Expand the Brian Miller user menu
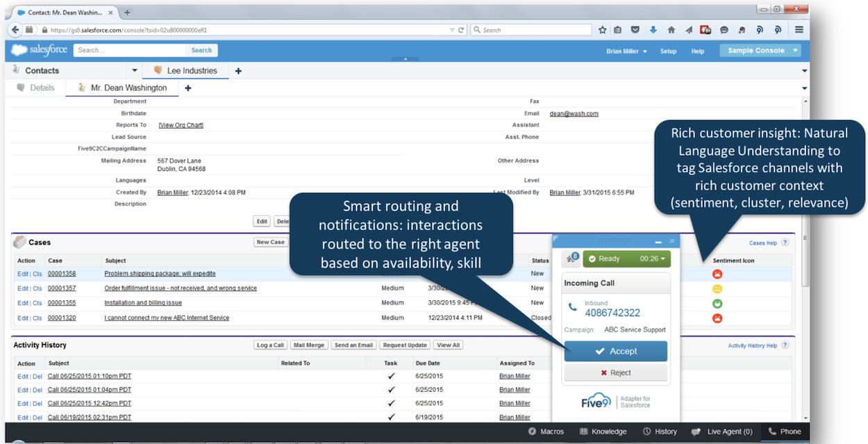868x444 pixels. click(627, 51)
